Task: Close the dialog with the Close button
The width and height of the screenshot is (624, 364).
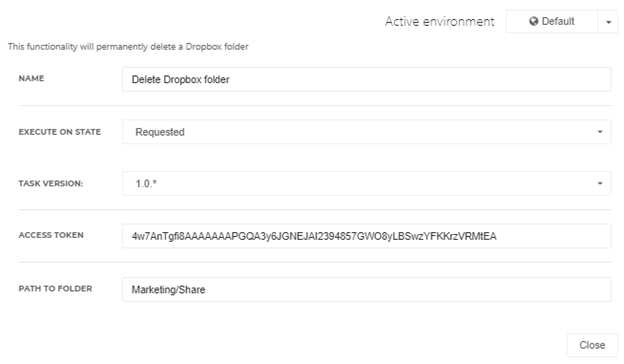Action: pyautogui.click(x=592, y=345)
